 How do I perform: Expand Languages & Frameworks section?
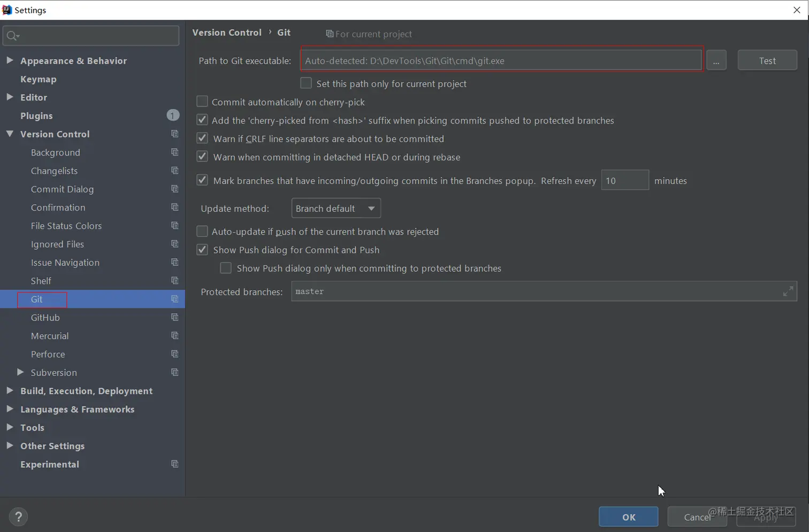point(10,409)
